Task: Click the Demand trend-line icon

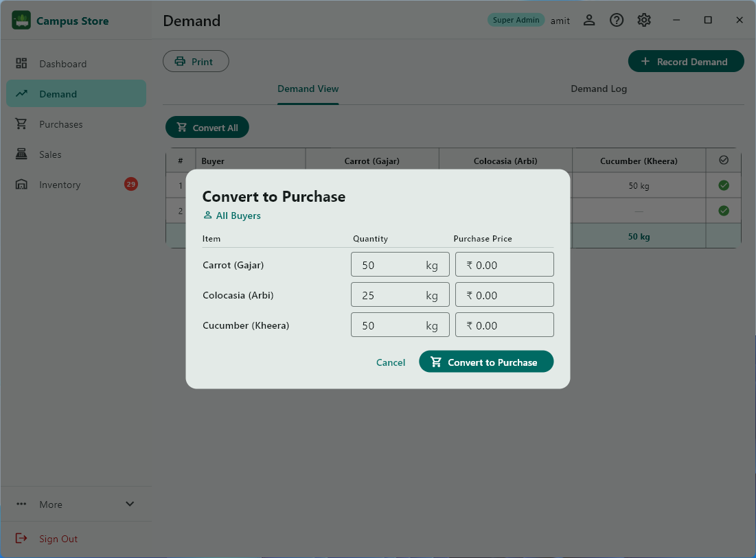Action: (x=21, y=93)
